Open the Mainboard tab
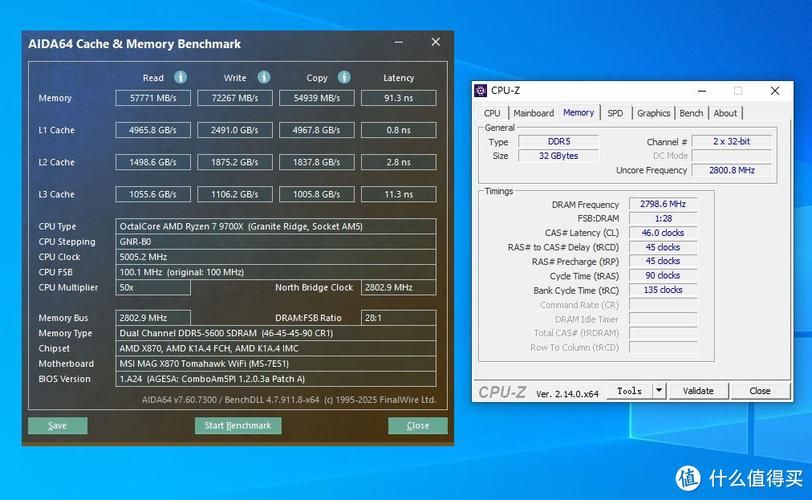This screenshot has height=500, width=812. [x=533, y=113]
